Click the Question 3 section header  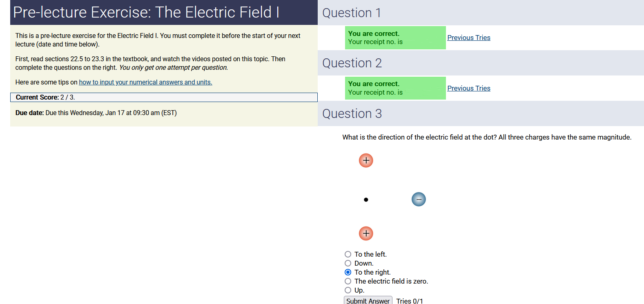pos(352,113)
